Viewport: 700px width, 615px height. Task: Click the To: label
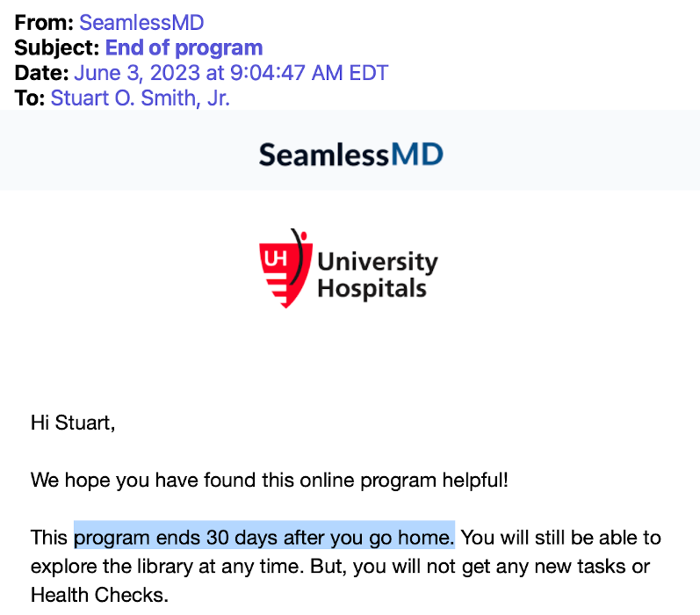tap(30, 98)
